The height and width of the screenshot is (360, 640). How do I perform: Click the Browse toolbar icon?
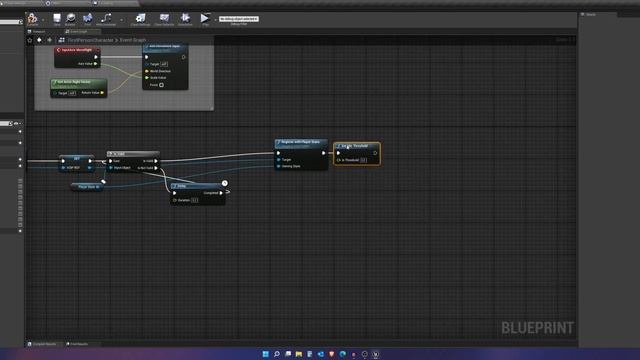pos(70,19)
